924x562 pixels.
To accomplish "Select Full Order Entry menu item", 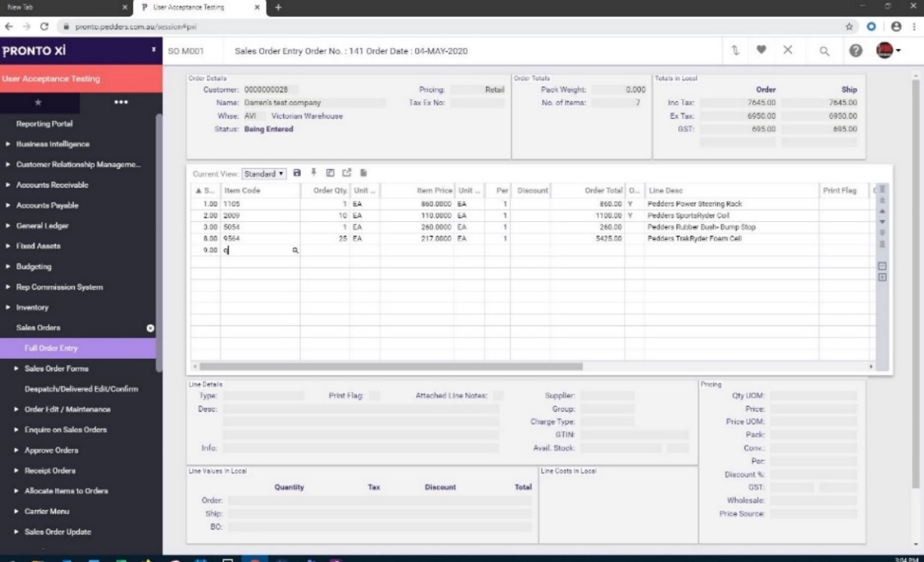I will (78, 348).
